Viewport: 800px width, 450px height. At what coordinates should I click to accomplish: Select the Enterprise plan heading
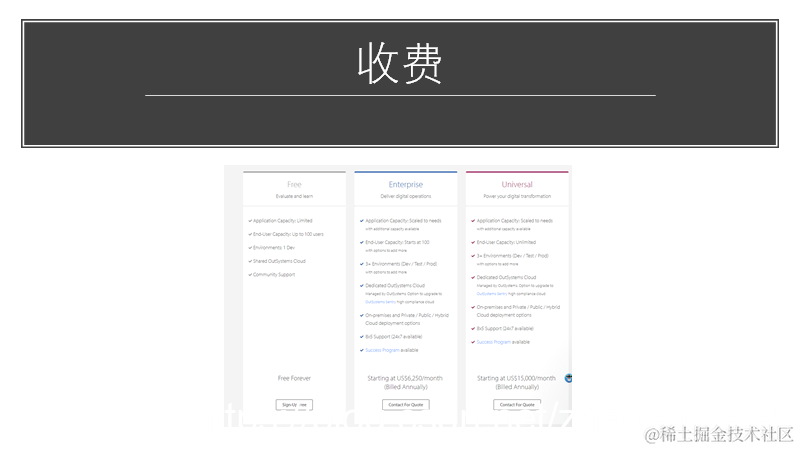(x=406, y=184)
